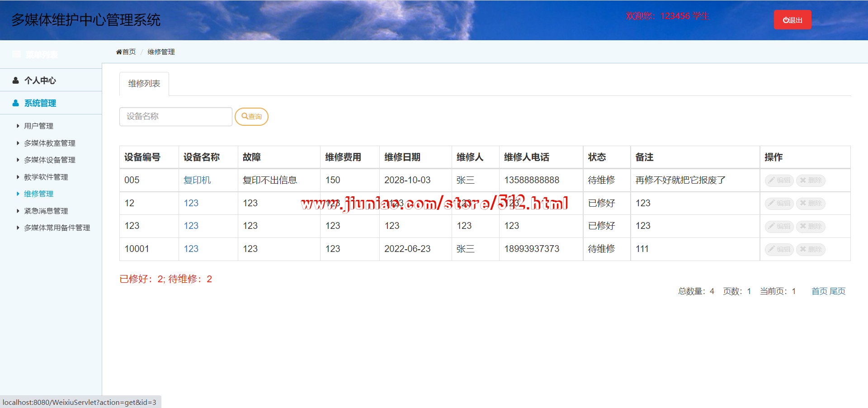The height and width of the screenshot is (408, 868).
Task: Jump to 尾页 last page
Action: point(837,291)
